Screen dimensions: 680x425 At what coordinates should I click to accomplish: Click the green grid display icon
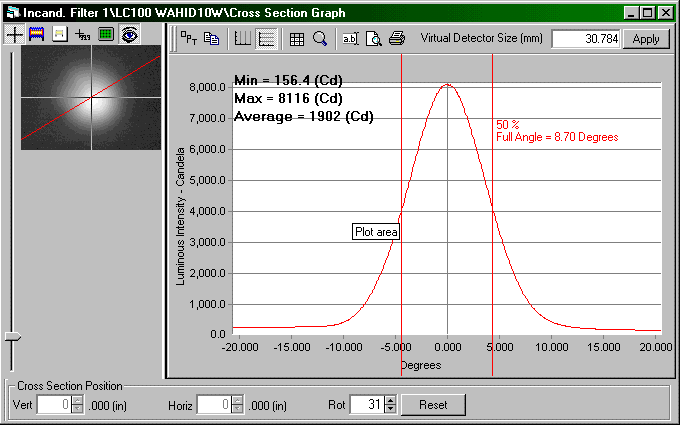click(106, 34)
